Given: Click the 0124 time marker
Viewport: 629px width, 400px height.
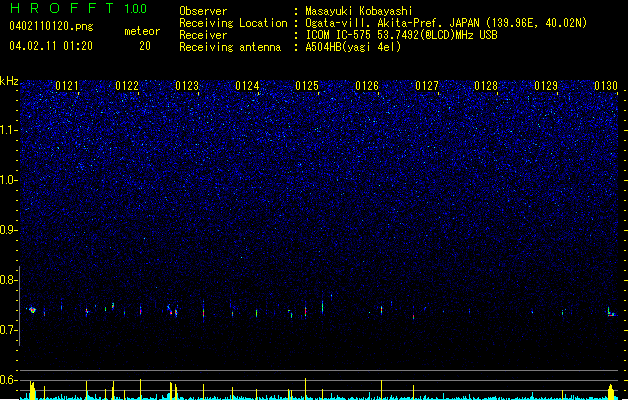Looking at the screenshot, I should click(x=247, y=86).
